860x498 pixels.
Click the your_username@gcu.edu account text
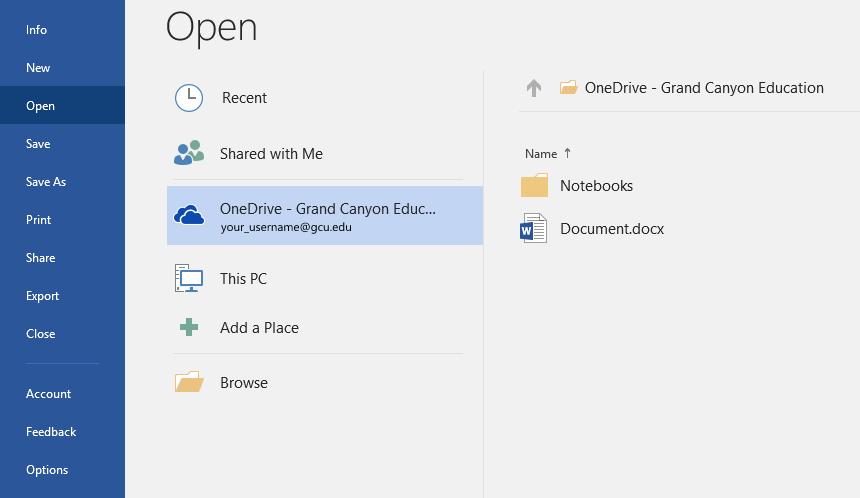tap(286, 227)
